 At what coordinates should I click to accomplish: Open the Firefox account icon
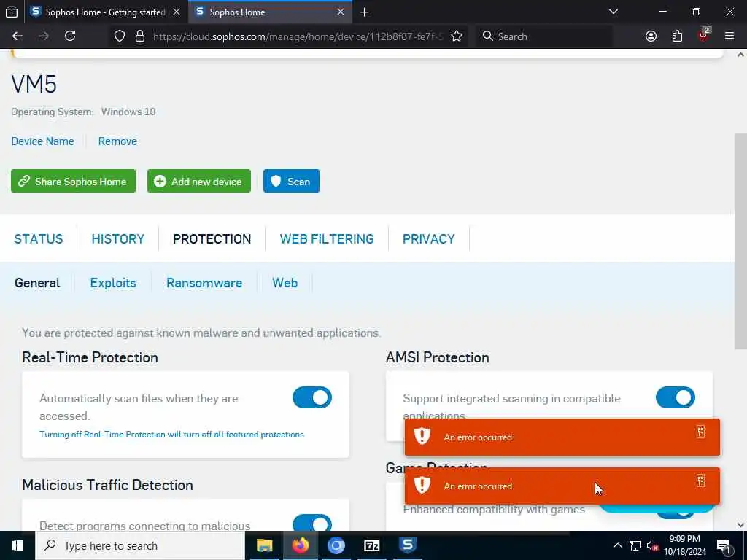[651, 36]
